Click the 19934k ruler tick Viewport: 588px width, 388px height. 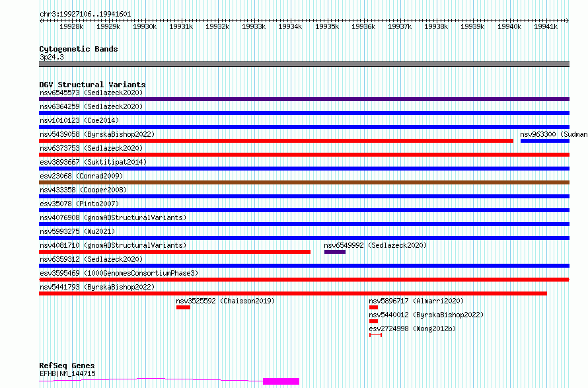290,26
